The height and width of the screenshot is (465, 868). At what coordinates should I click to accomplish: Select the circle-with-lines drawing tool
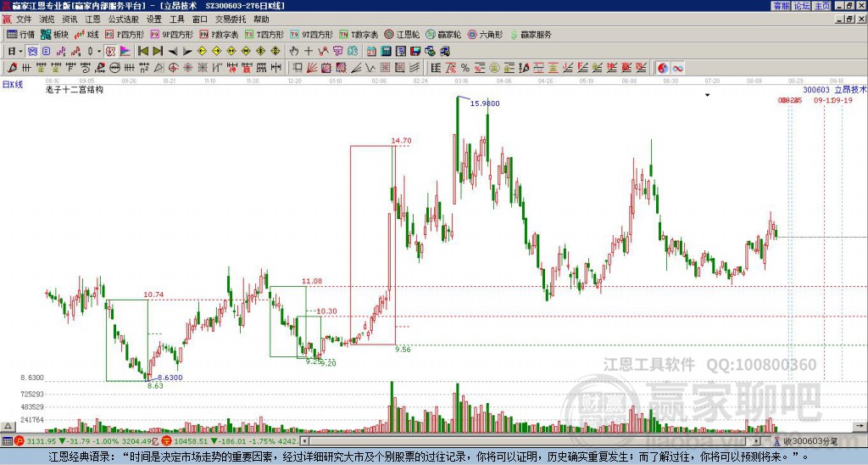click(x=114, y=68)
